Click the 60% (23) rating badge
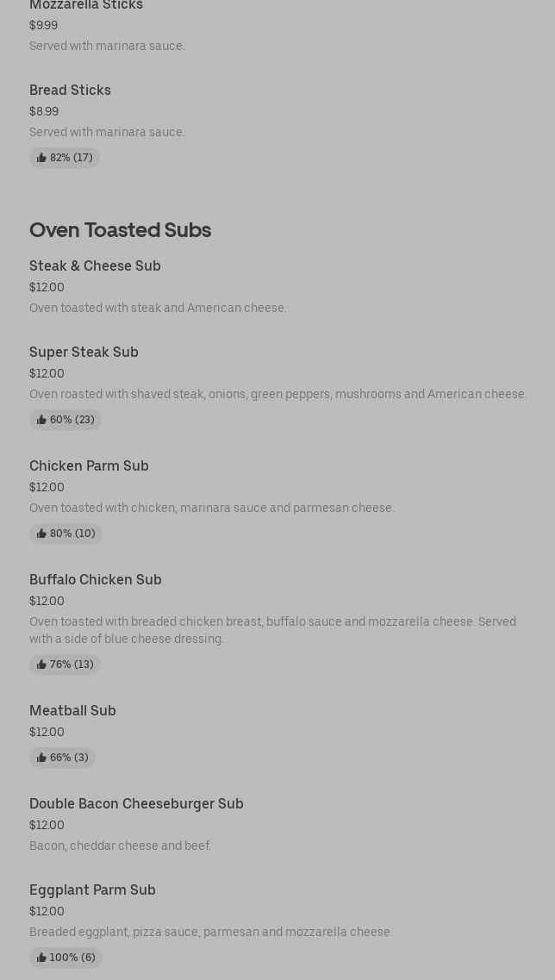 click(x=65, y=420)
